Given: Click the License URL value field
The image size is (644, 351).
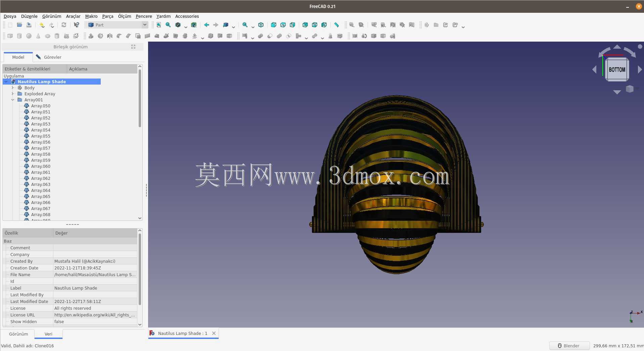Looking at the screenshot, I should click(x=95, y=315).
